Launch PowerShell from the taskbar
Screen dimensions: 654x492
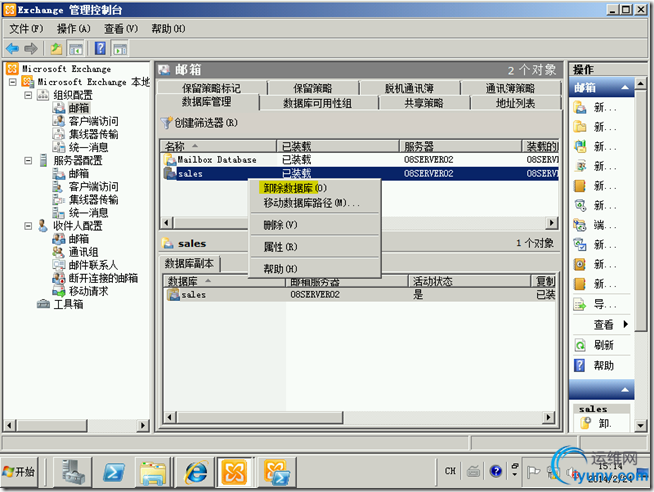point(114,472)
